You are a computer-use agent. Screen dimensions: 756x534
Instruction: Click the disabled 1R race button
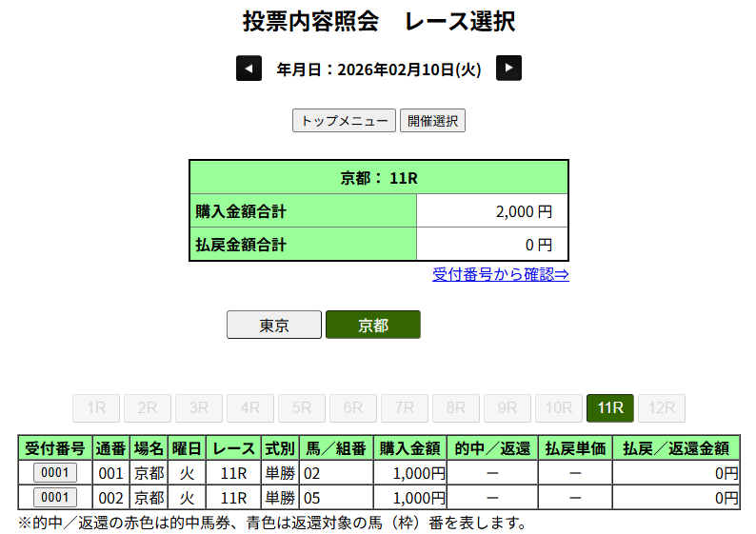96,408
